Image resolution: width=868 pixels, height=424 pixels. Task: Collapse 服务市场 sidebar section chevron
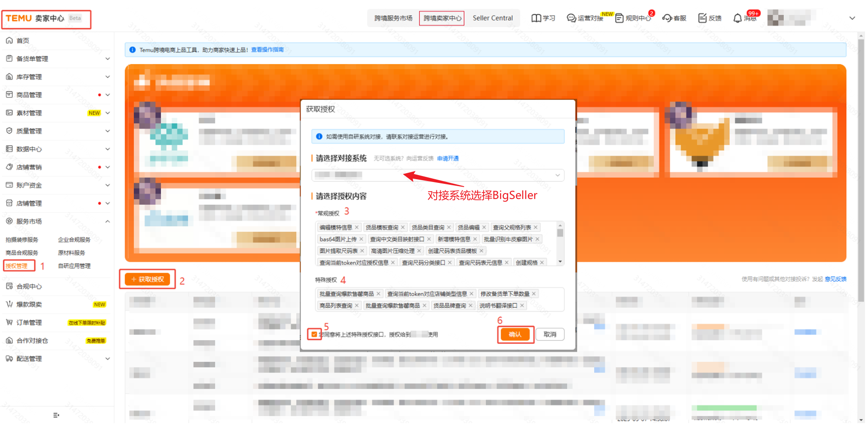click(108, 221)
